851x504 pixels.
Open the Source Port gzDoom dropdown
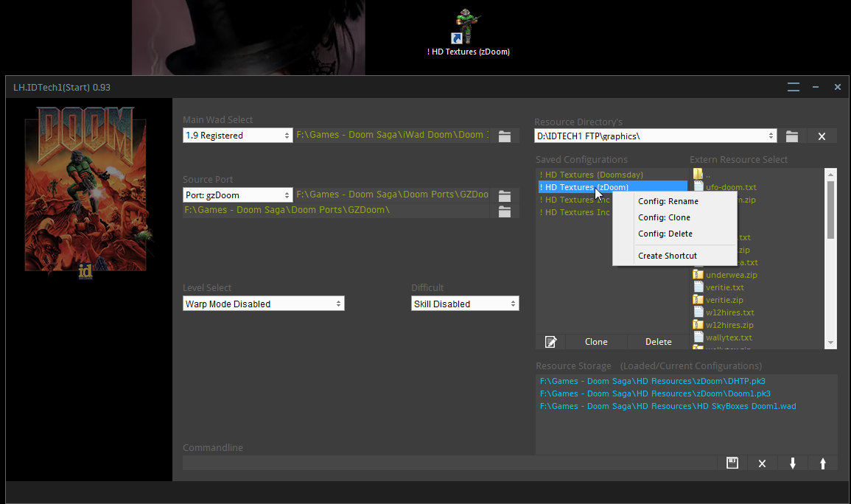pyautogui.click(x=238, y=195)
